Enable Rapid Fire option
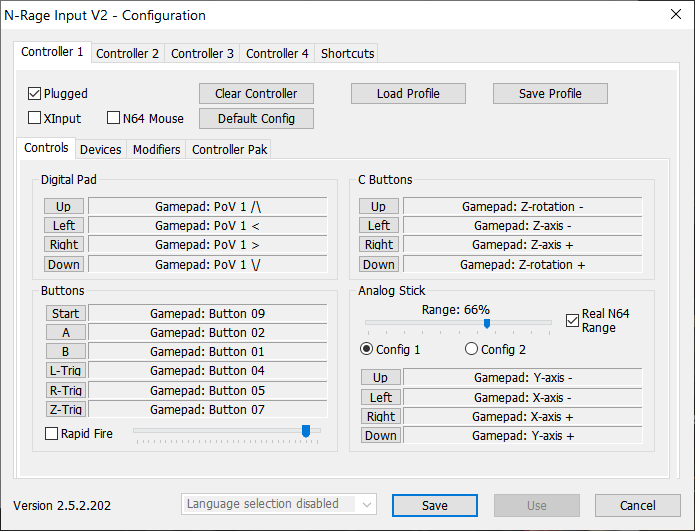This screenshot has width=695, height=531. pos(52,433)
